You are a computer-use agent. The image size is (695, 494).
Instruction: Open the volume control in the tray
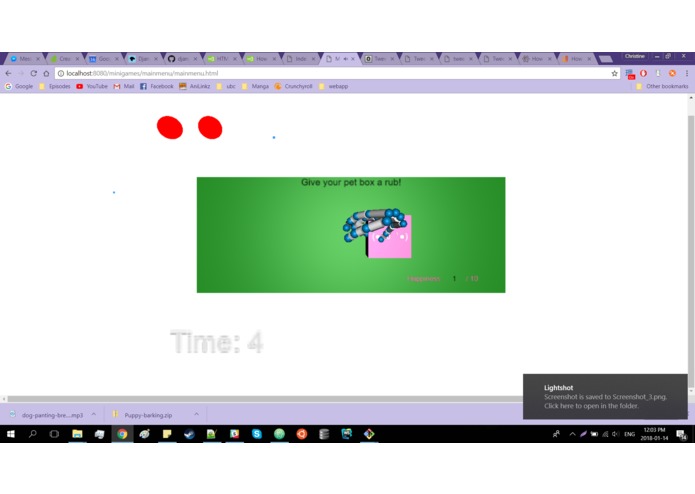(x=615, y=434)
